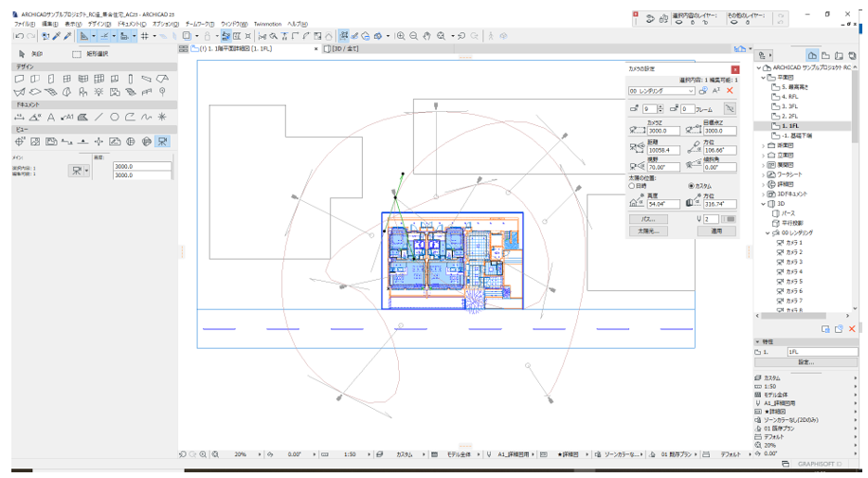Switch to the 3D / 全て tab
The width and height of the screenshot is (868, 478).
coord(341,48)
